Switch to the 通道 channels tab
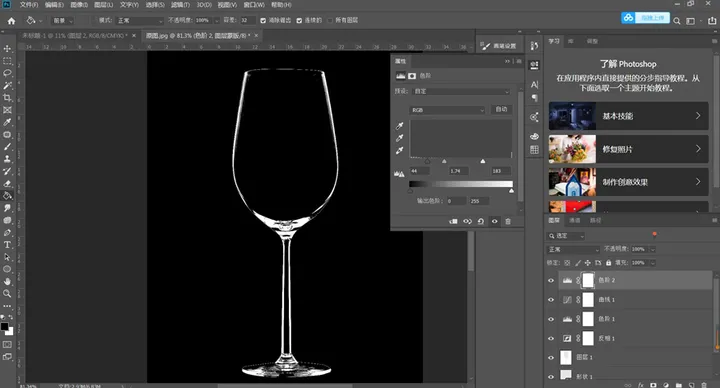This screenshot has width=720, height=388. pos(575,220)
